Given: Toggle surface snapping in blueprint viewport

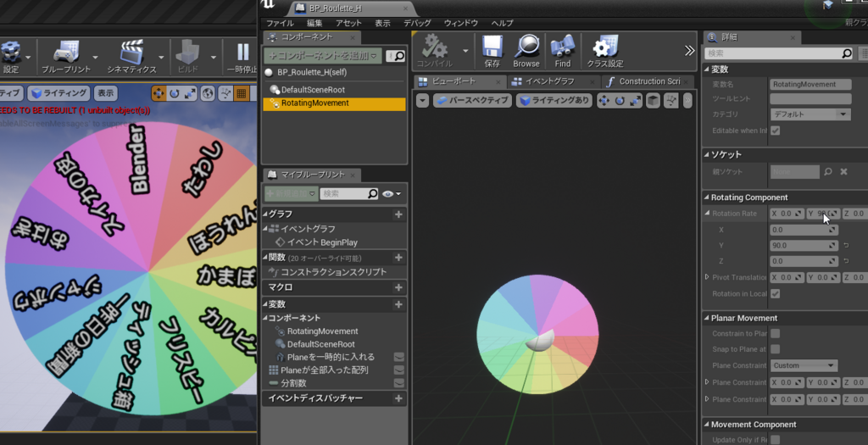Looking at the screenshot, I should point(671,101).
